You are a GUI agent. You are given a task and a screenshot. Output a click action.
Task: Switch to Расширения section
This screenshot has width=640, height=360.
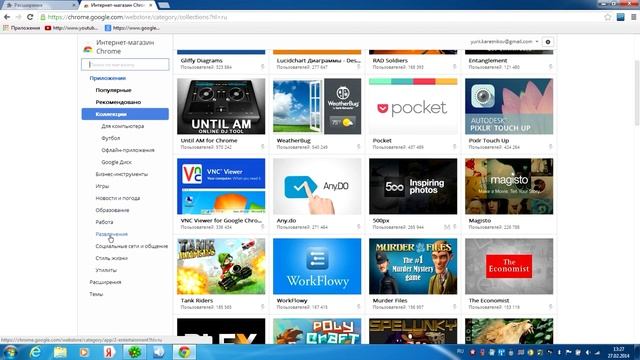coord(105,282)
